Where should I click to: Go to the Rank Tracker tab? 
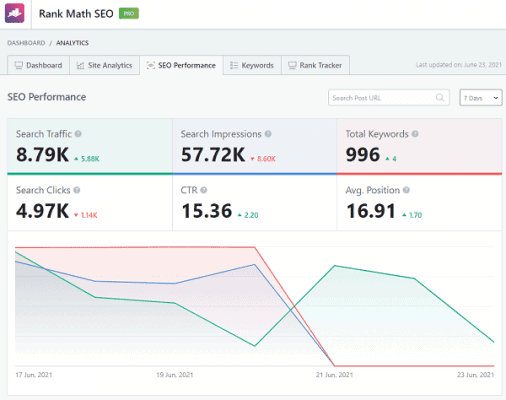315,65
